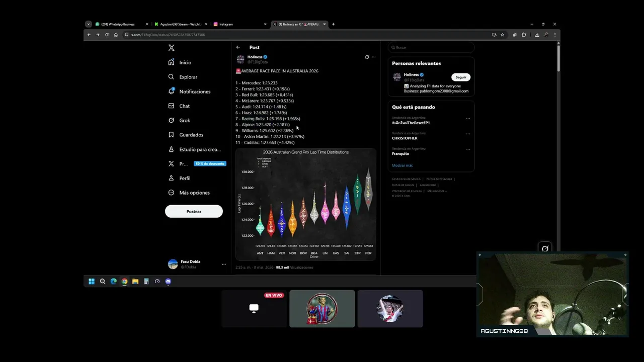Open Holiness in Personas relevantes
644x362 pixels.
pos(411,74)
